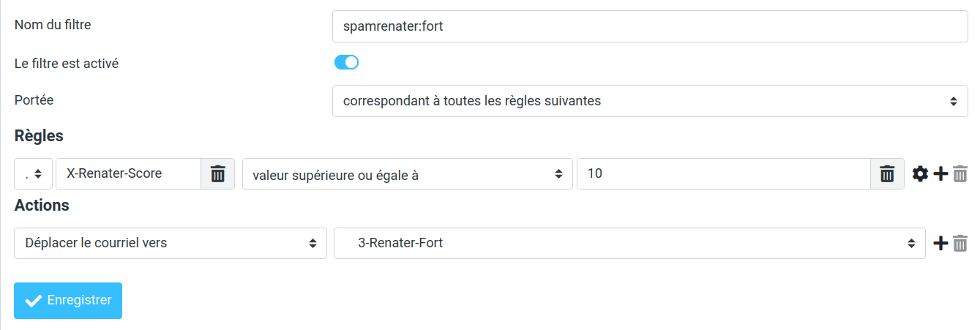
Task: Open rule advanced settings gear
Action: coord(920,174)
